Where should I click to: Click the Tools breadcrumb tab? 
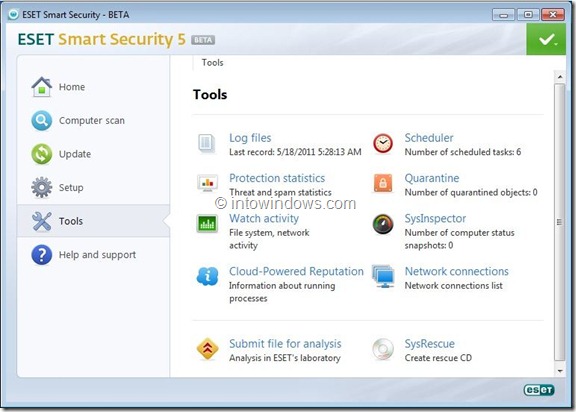click(x=212, y=63)
